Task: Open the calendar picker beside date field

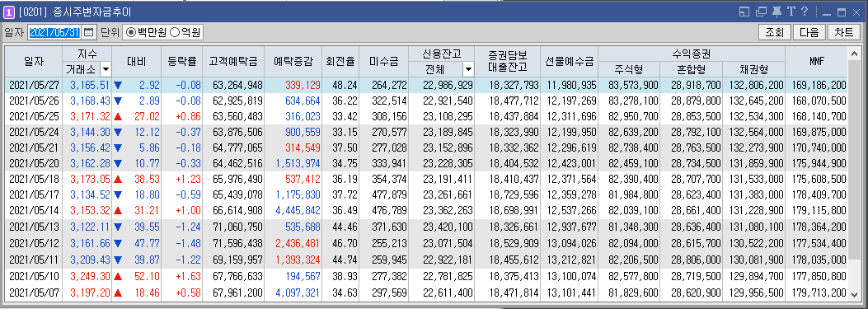Action: 88,33
